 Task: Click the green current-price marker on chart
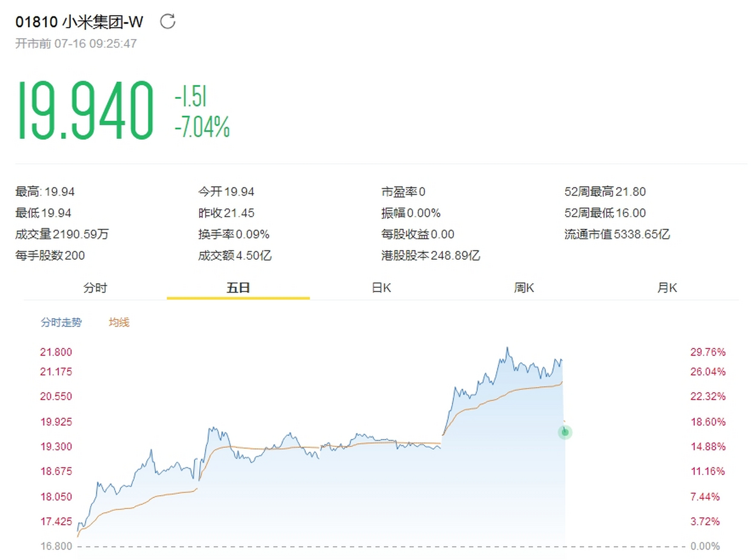click(x=565, y=432)
